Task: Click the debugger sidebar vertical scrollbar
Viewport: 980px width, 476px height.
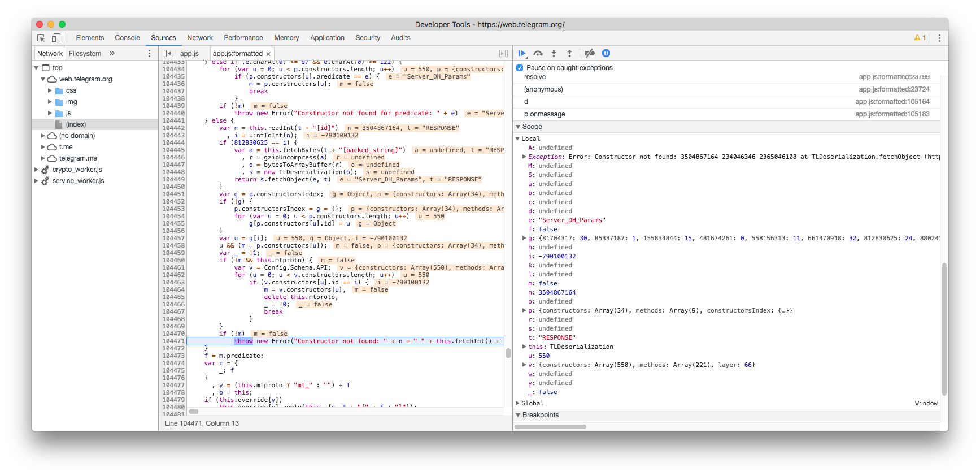Action: tap(944, 329)
